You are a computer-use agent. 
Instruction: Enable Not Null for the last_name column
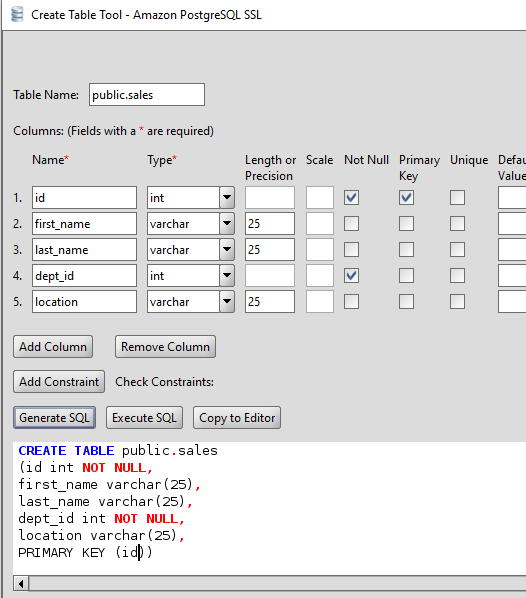point(351,249)
